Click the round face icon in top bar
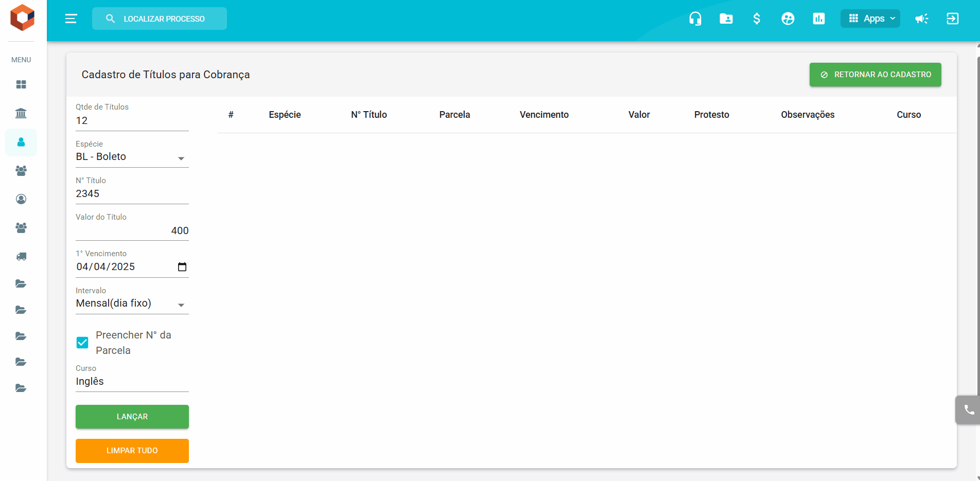Viewport: 980px width, 481px height. (x=788, y=19)
